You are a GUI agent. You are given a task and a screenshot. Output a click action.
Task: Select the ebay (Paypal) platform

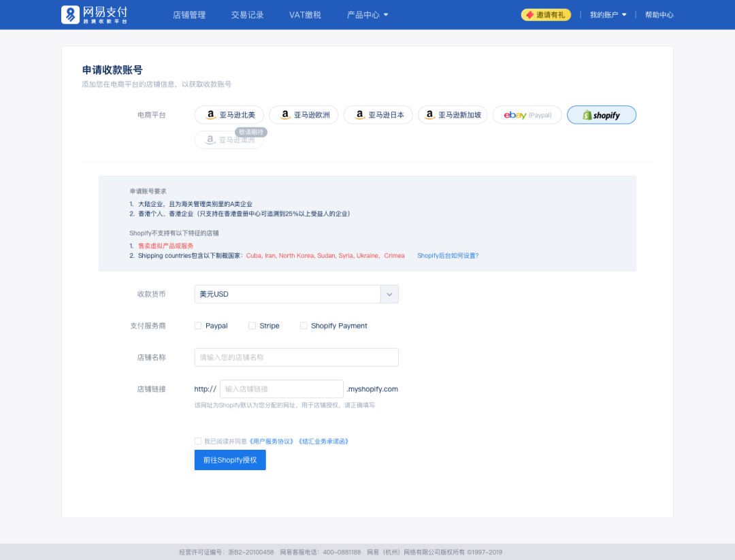pyautogui.click(x=527, y=114)
